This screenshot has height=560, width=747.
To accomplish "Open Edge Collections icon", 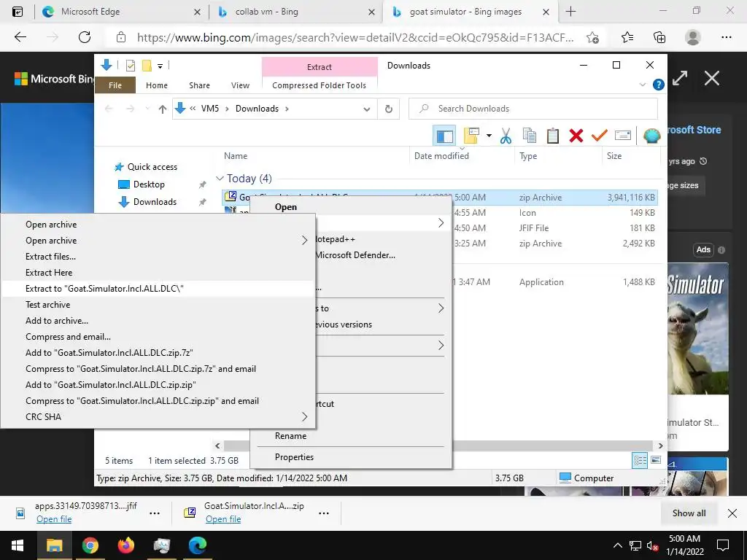I will click(x=659, y=37).
